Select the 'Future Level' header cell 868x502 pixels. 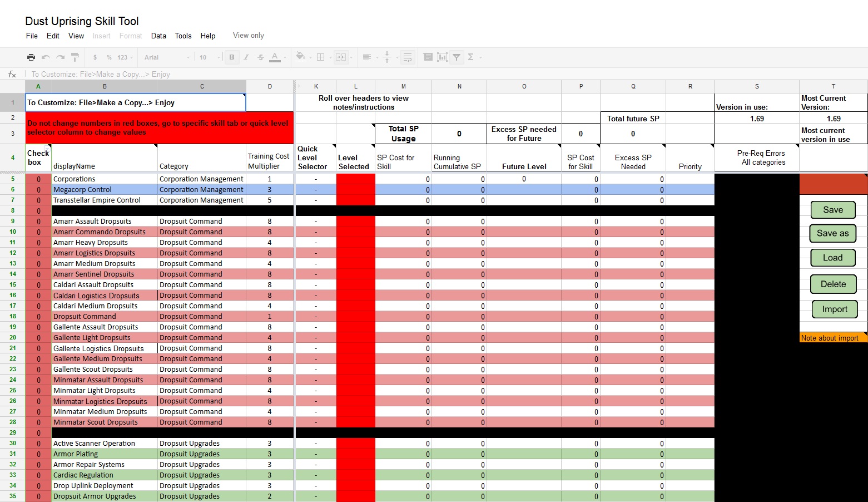click(x=524, y=158)
